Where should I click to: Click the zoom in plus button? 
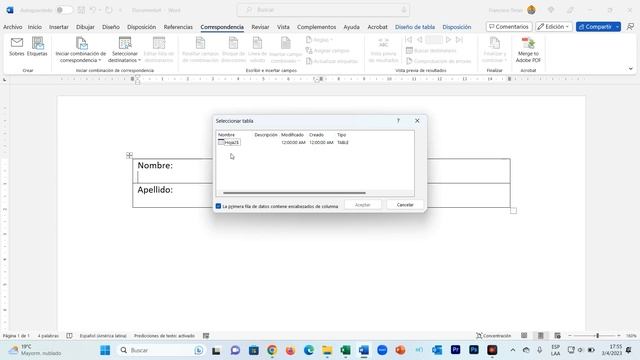pyautogui.click(x=619, y=336)
